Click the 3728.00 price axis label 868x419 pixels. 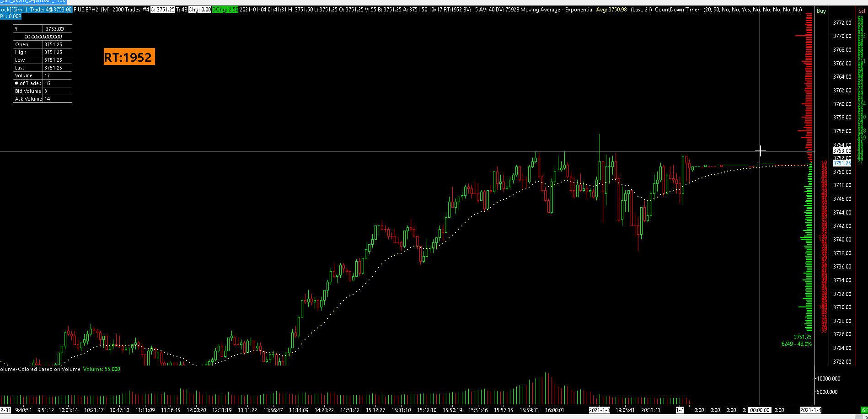[x=842, y=321]
